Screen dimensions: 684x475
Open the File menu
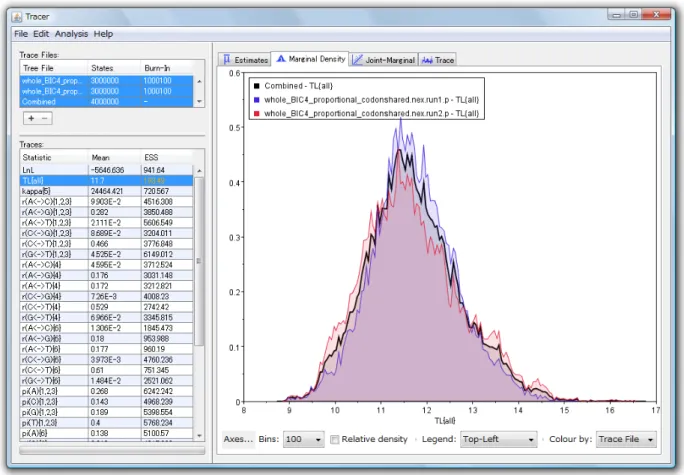point(21,34)
